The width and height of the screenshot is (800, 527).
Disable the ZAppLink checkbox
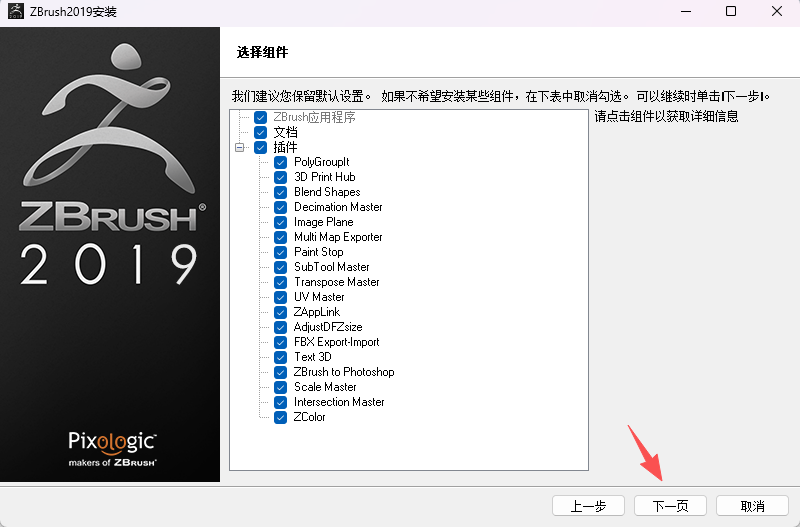[281, 312]
